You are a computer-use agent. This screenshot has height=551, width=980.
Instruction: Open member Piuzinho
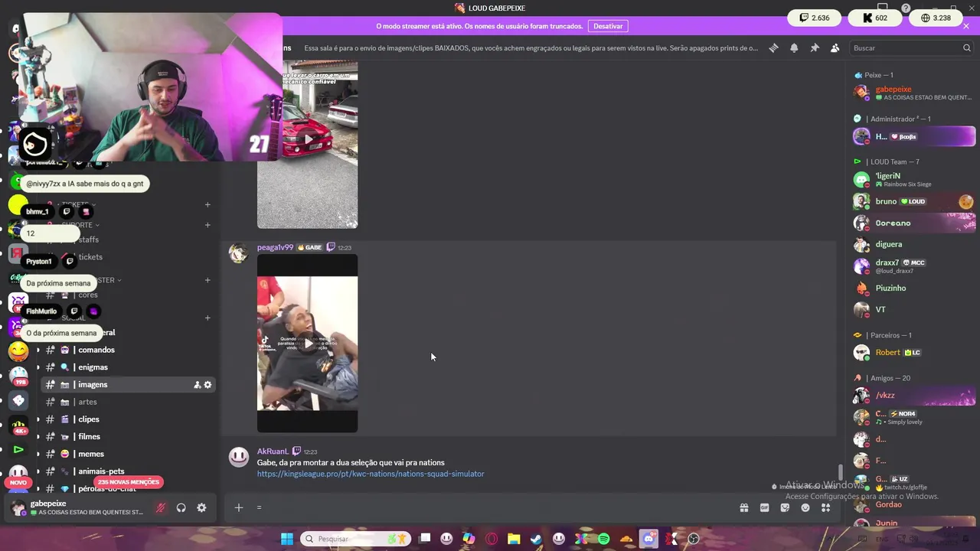coord(914,288)
